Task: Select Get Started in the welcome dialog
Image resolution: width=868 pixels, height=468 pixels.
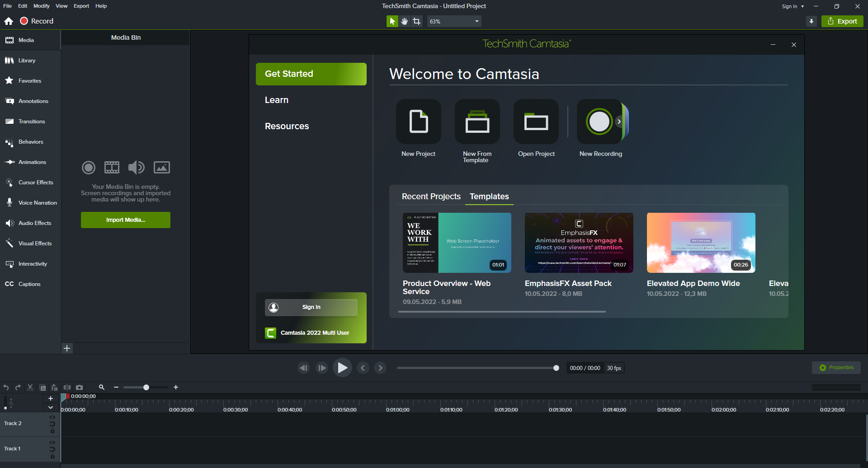Action: pyautogui.click(x=311, y=74)
